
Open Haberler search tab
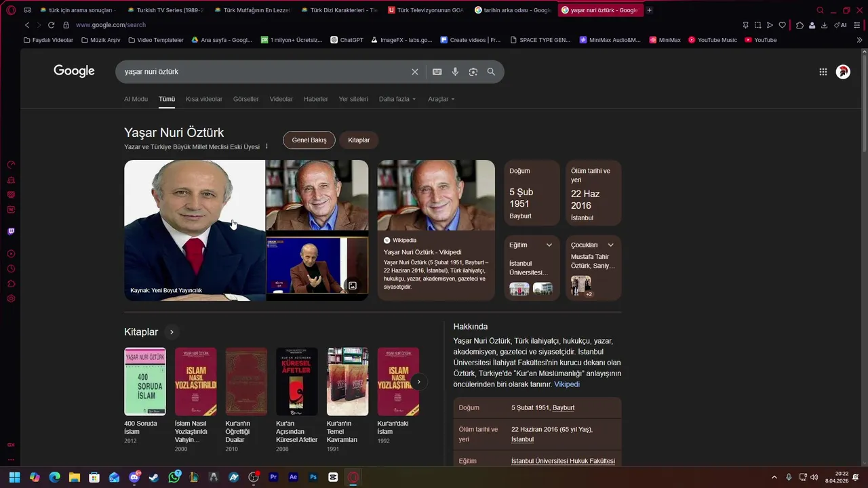click(x=316, y=99)
